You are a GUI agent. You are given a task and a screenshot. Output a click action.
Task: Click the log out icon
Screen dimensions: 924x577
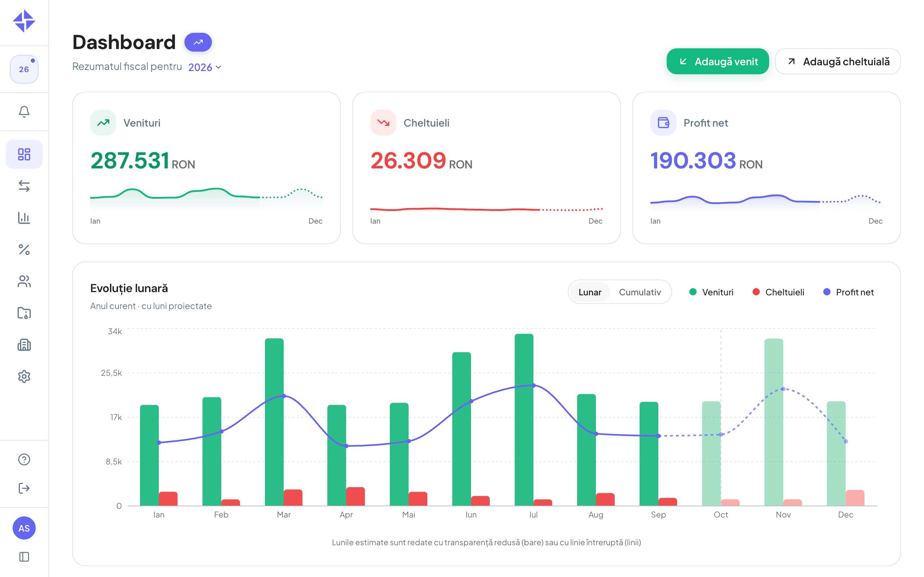[24, 488]
